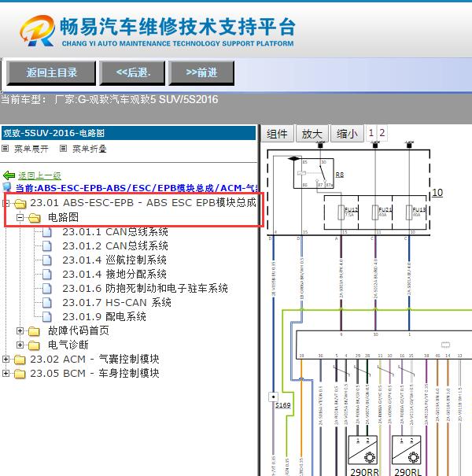Select 23.02 ACM - 气囊控制模块 label
The width and height of the screenshot is (472, 476).
click(94, 359)
